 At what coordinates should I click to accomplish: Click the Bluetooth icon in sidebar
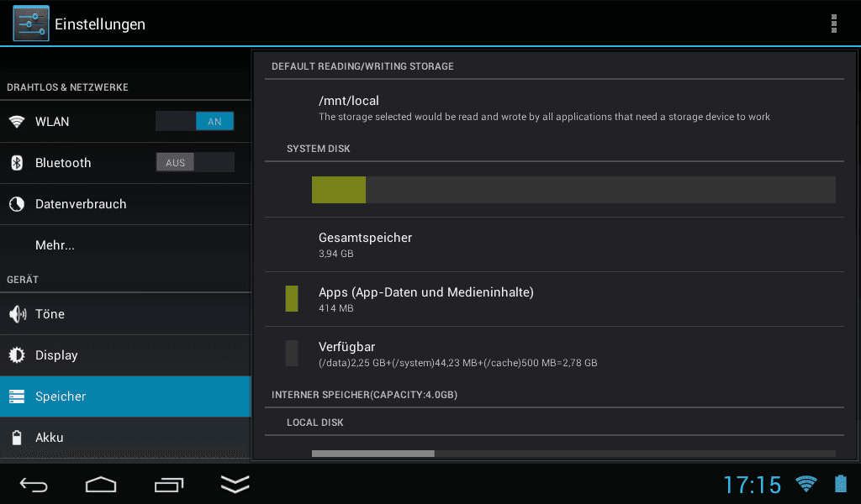(17, 162)
